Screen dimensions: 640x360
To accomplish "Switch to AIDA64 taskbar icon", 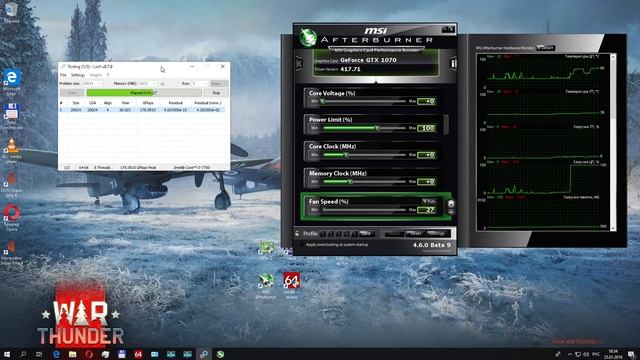I will (138, 354).
